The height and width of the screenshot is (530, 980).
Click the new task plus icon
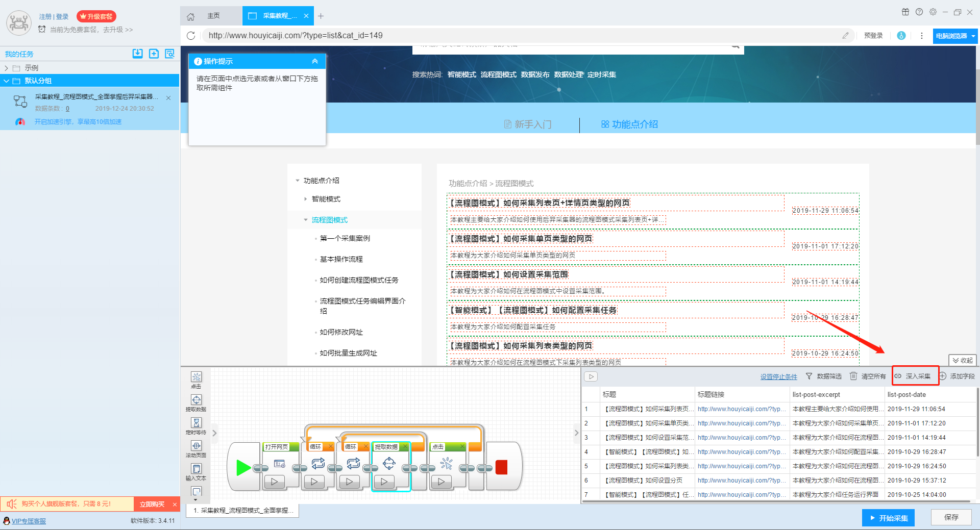tap(154, 54)
